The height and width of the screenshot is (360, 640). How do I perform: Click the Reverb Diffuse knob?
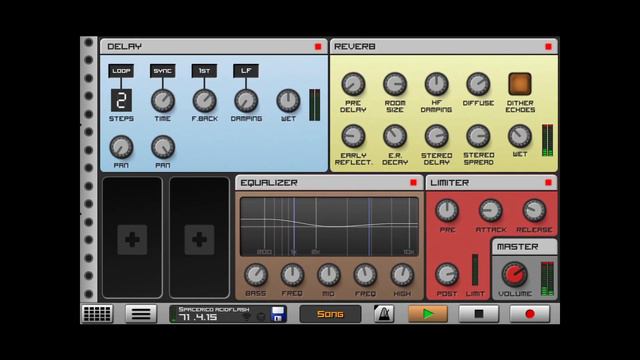[x=478, y=84]
